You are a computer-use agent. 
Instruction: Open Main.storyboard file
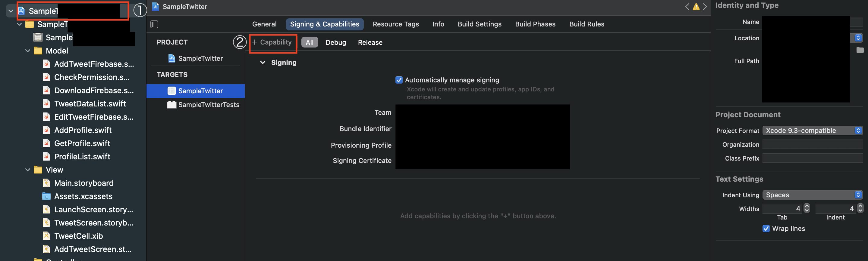pyautogui.click(x=83, y=183)
